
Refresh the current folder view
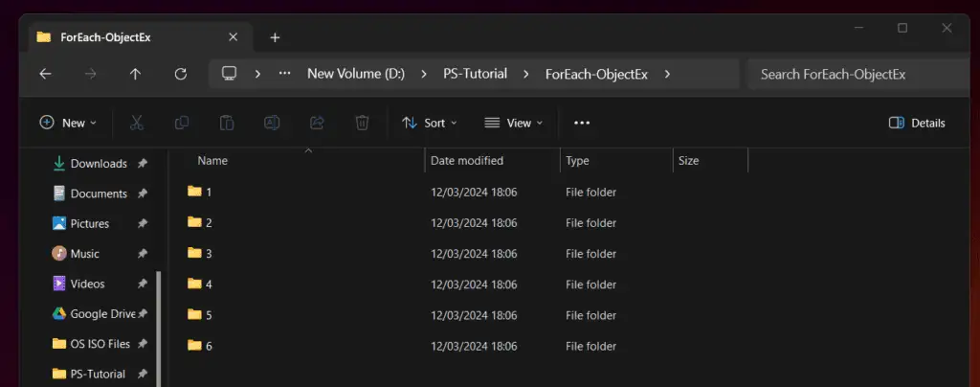181,74
